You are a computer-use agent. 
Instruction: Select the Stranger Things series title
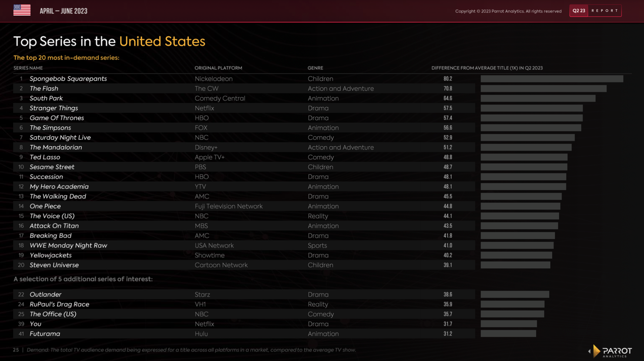54,108
